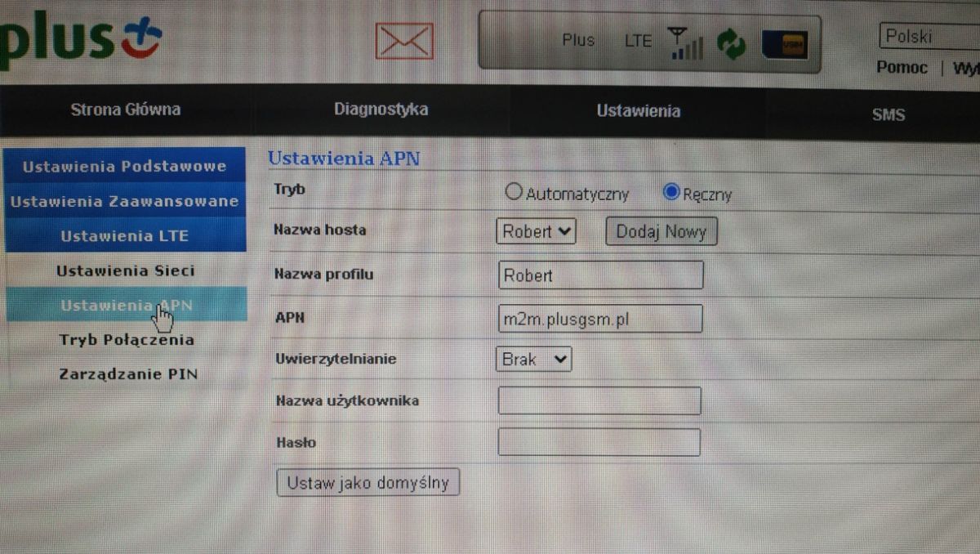This screenshot has height=554, width=980.
Task: Expand Ustawienia Zaawansowane sidebar section
Action: pyautogui.click(x=124, y=201)
